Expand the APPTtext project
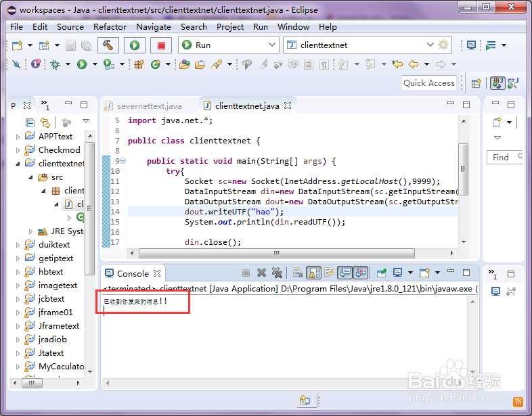This screenshot has width=532, height=416. point(18,137)
